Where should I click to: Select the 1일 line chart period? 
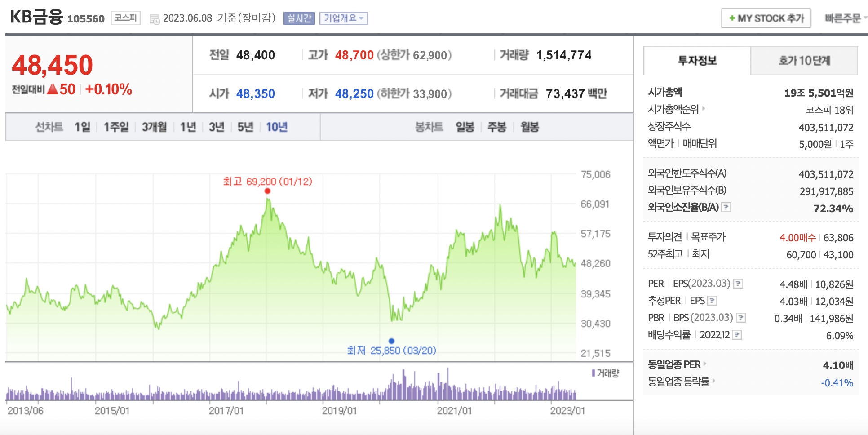(82, 127)
